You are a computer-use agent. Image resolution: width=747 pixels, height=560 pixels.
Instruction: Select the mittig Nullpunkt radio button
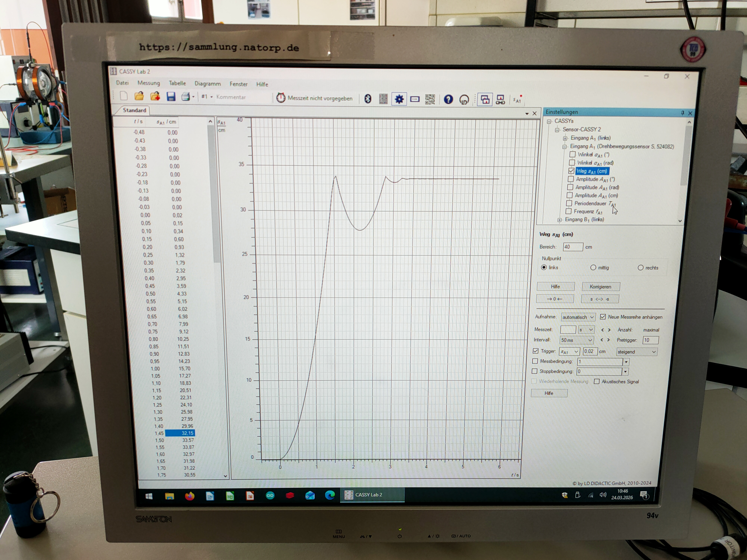tap(593, 268)
